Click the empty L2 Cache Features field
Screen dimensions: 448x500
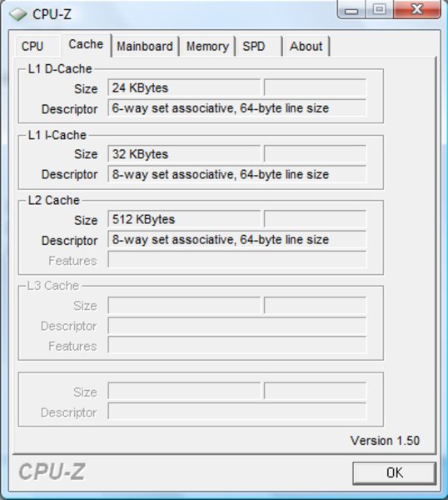point(237,260)
